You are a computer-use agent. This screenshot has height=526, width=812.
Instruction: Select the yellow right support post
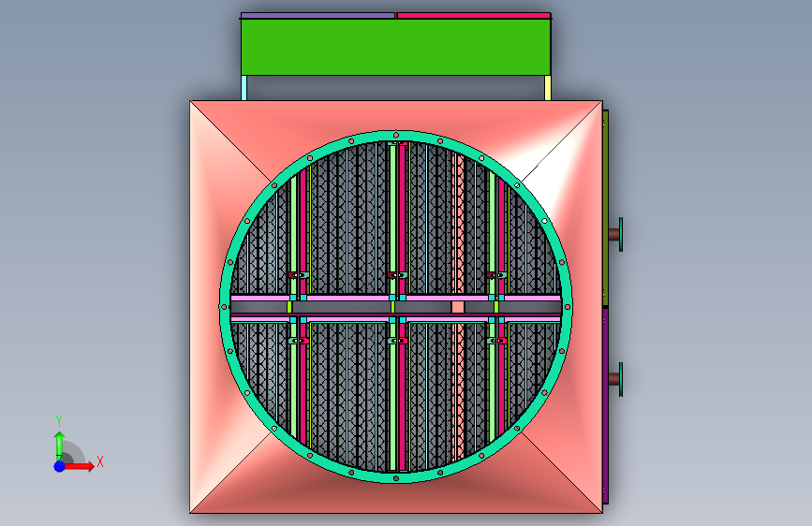tap(548, 88)
